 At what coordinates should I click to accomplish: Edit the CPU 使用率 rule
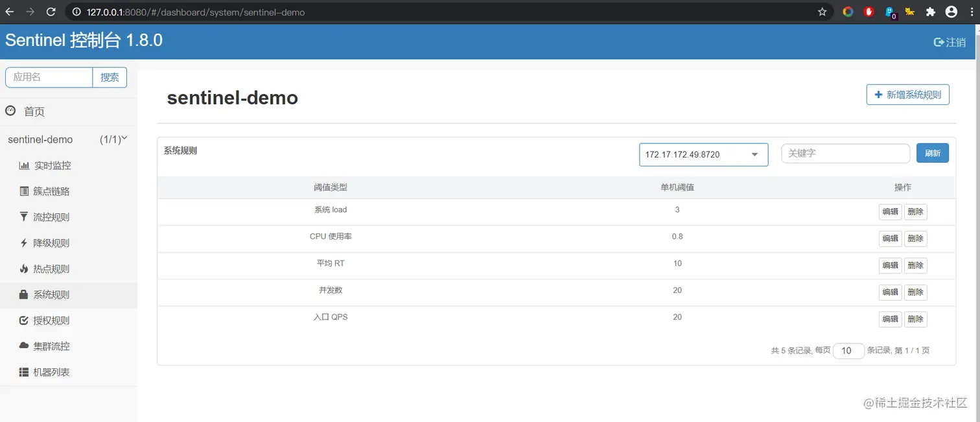[890, 239]
